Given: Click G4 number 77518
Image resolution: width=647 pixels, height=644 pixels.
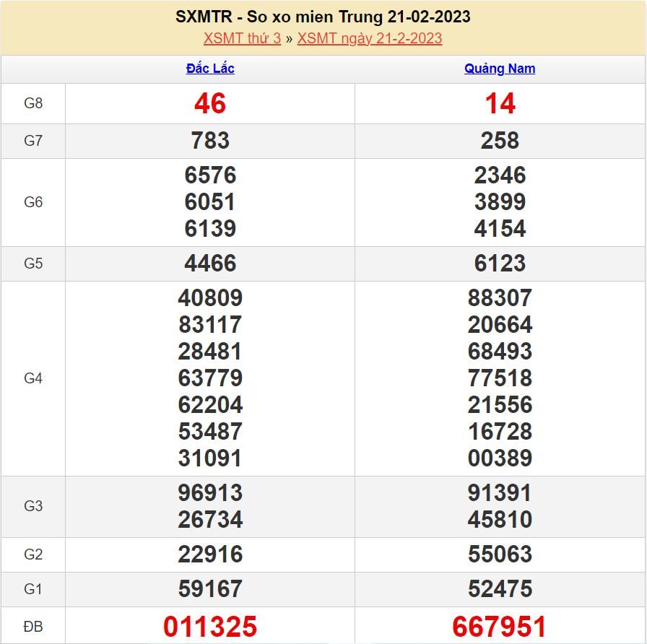Looking at the screenshot, I should pyautogui.click(x=500, y=378).
